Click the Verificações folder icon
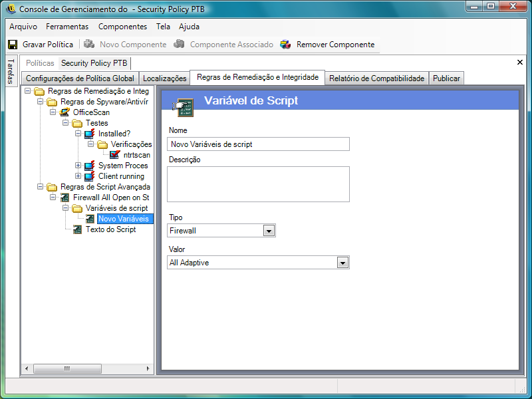Viewport: 532px width, 399px height. [x=102, y=144]
